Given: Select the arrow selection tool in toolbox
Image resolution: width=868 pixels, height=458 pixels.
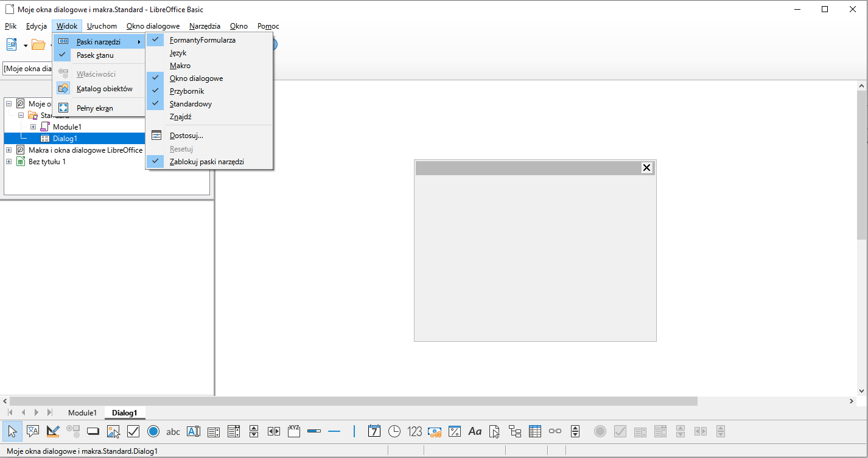Looking at the screenshot, I should point(13,431).
